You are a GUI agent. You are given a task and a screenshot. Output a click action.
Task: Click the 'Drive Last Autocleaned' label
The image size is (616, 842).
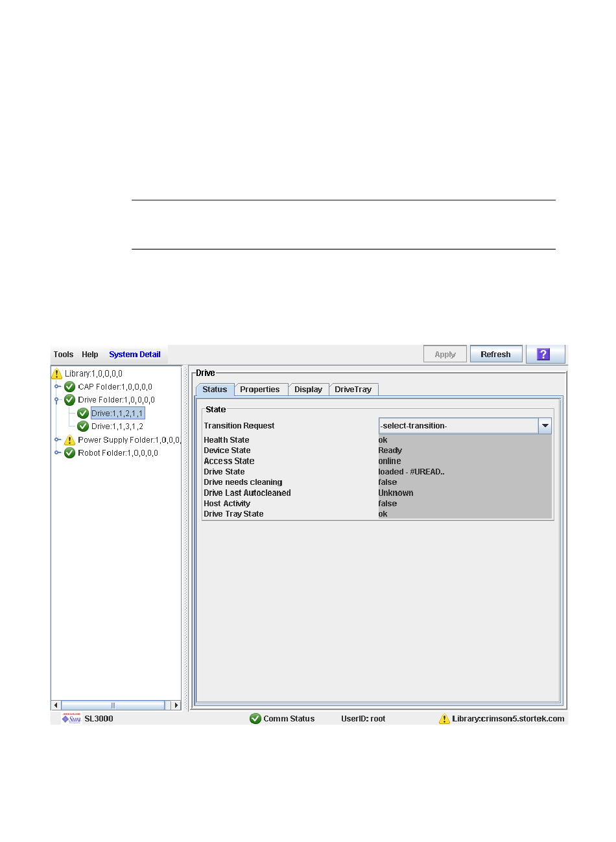(247, 493)
